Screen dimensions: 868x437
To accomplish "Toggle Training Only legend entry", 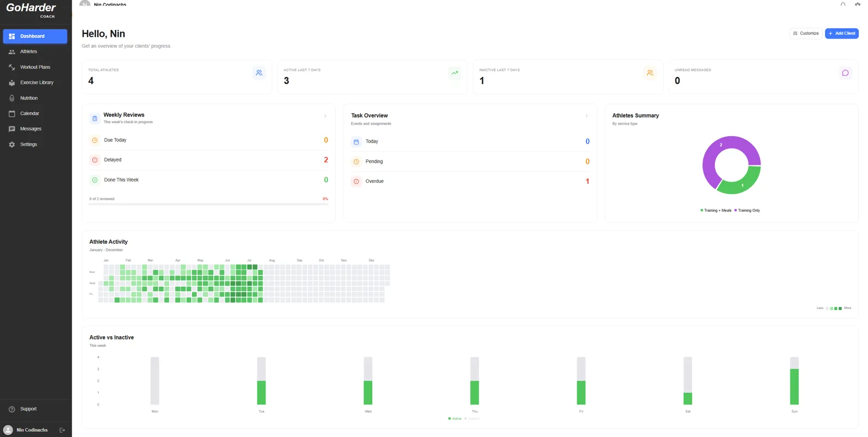I will 747,210.
